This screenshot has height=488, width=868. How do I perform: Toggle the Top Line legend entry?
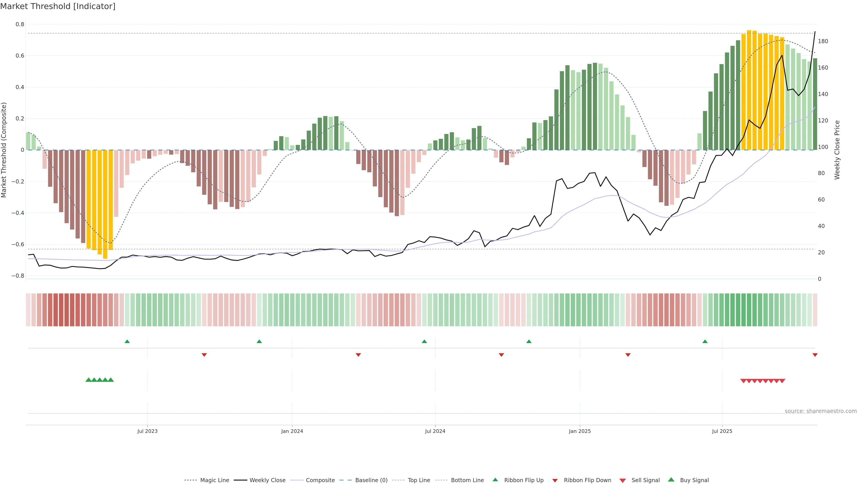(419, 480)
